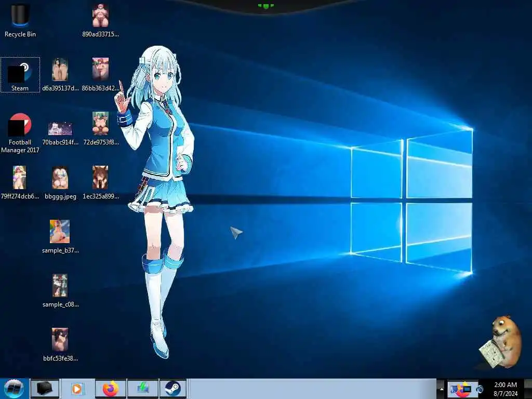The height and width of the screenshot is (399, 532).
Task: Show hidden system tray icons
Action: tap(441, 389)
